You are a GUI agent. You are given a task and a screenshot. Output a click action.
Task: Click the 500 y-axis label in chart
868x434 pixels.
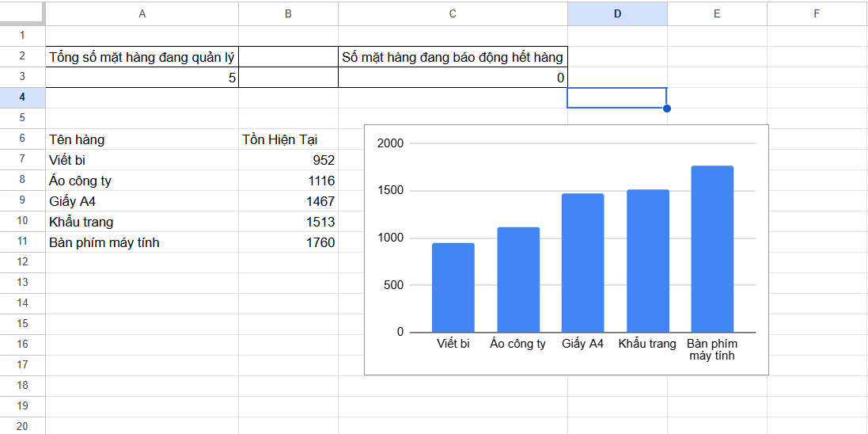tap(393, 285)
